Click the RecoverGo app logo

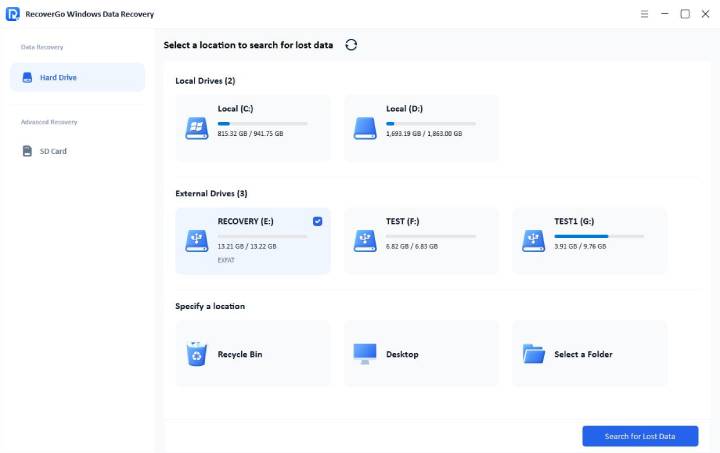[13, 14]
